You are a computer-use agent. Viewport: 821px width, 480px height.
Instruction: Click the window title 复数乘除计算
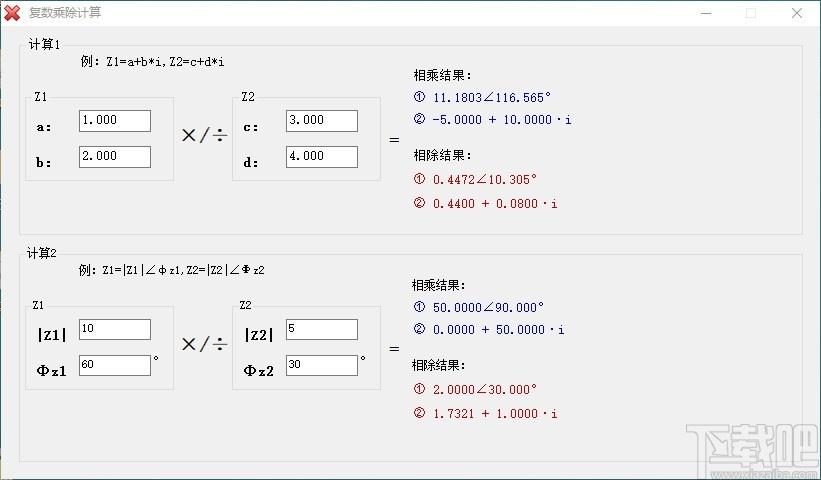[x=65, y=13]
